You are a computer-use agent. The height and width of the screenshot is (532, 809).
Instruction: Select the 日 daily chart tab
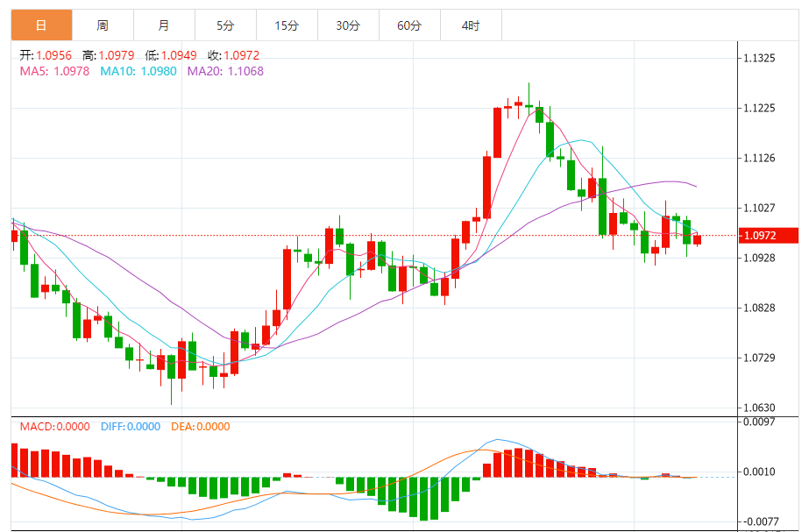41,25
